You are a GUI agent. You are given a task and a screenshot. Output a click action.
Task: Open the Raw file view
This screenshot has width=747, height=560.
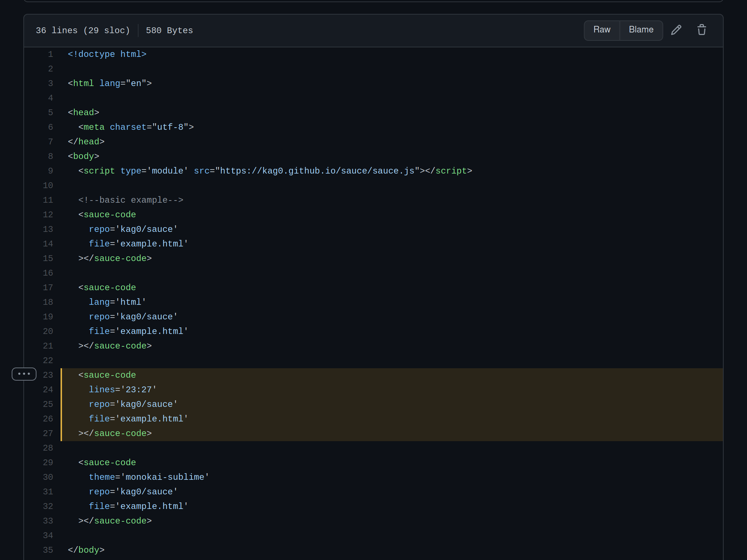point(601,30)
